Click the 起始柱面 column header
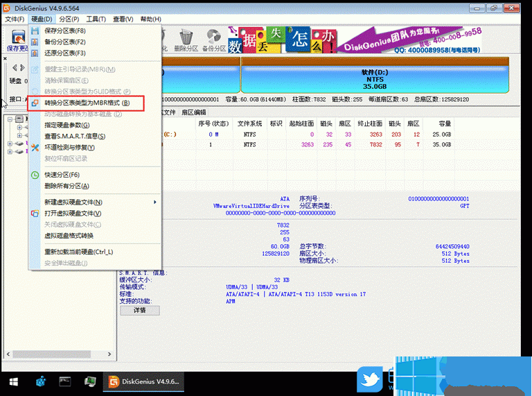This screenshot has height=396, width=532. click(x=301, y=123)
